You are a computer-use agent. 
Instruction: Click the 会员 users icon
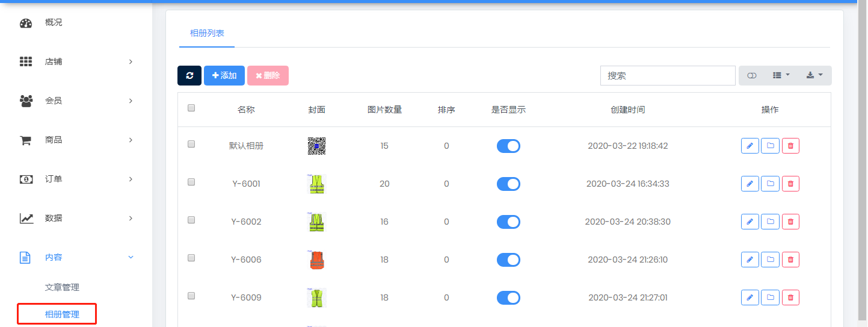[x=26, y=101]
